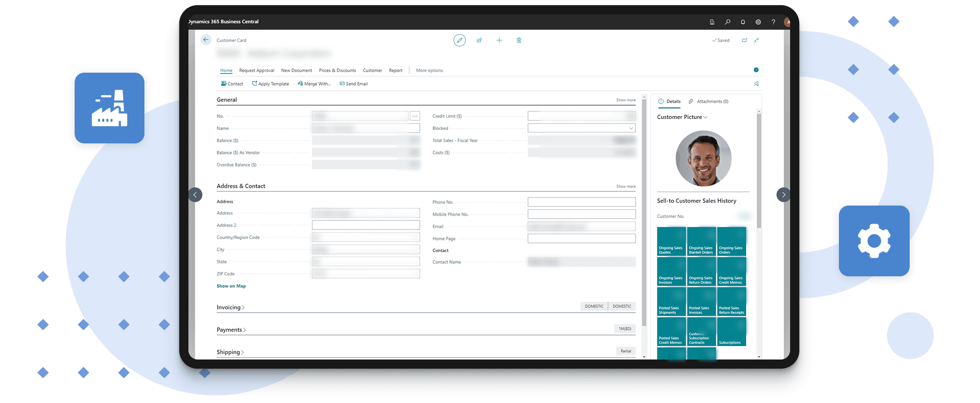Viewport: 980px width, 403px height.
Task: Open the Blocked dropdown
Action: pyautogui.click(x=582, y=128)
